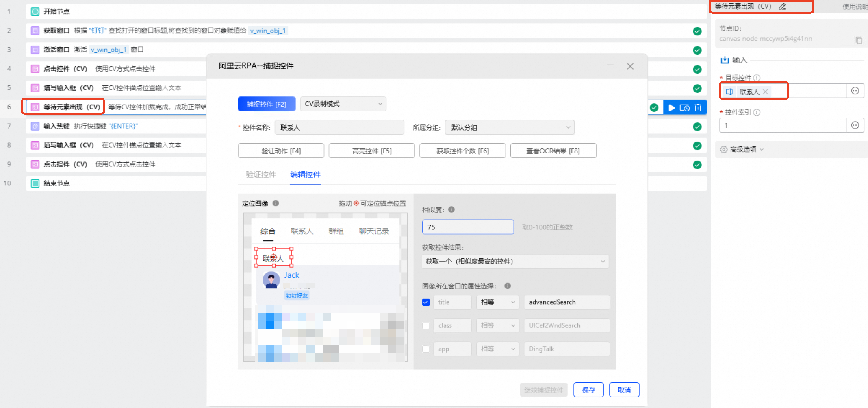Open the app 相等 operator dropdown
The image size is (868, 408).
click(498, 349)
